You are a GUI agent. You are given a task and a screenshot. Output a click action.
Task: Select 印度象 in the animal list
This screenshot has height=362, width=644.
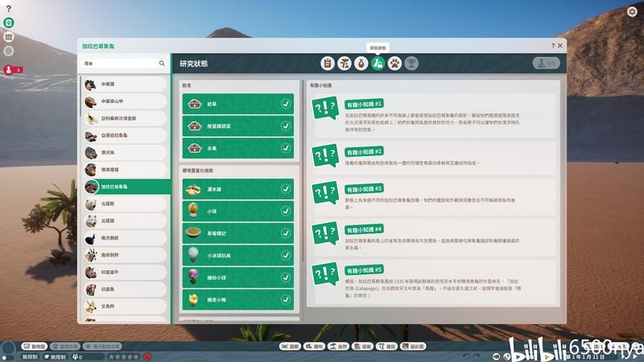(x=126, y=290)
